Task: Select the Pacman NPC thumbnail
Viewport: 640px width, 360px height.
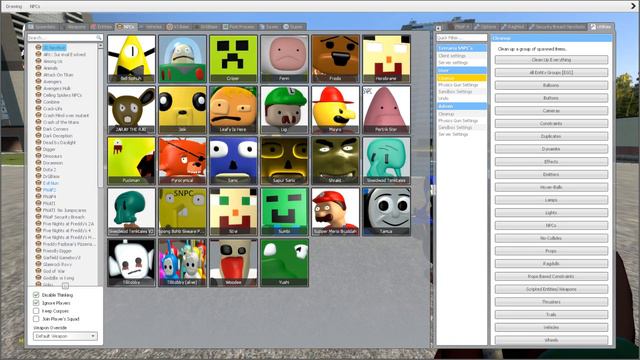Action: pos(131,161)
